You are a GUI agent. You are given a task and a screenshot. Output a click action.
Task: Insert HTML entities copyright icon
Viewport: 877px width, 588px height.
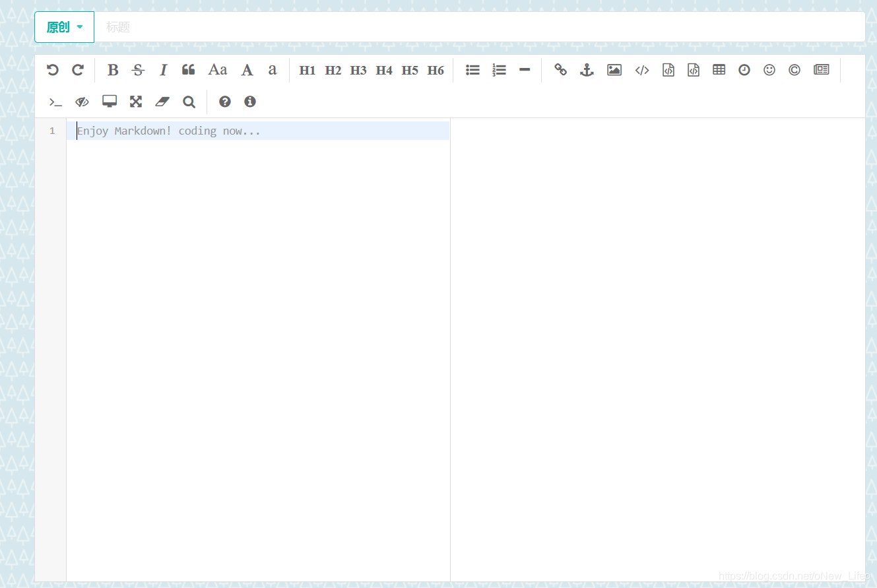[795, 70]
